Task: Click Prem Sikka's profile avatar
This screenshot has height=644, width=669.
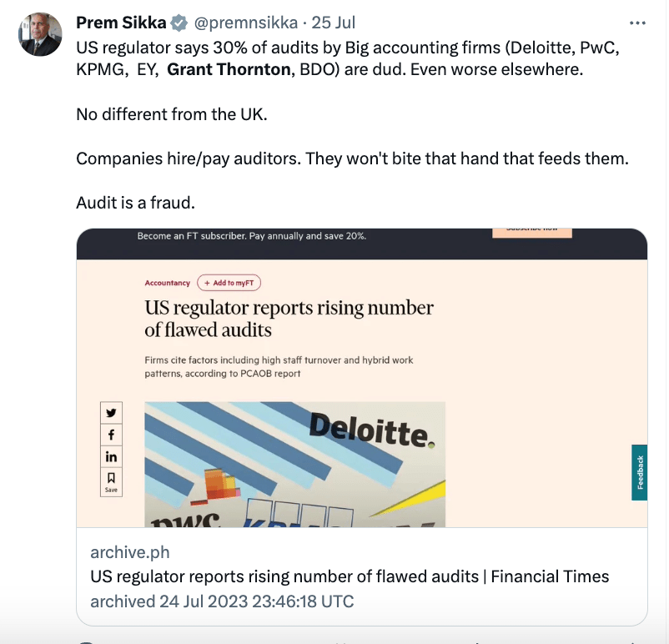Action: (x=40, y=34)
